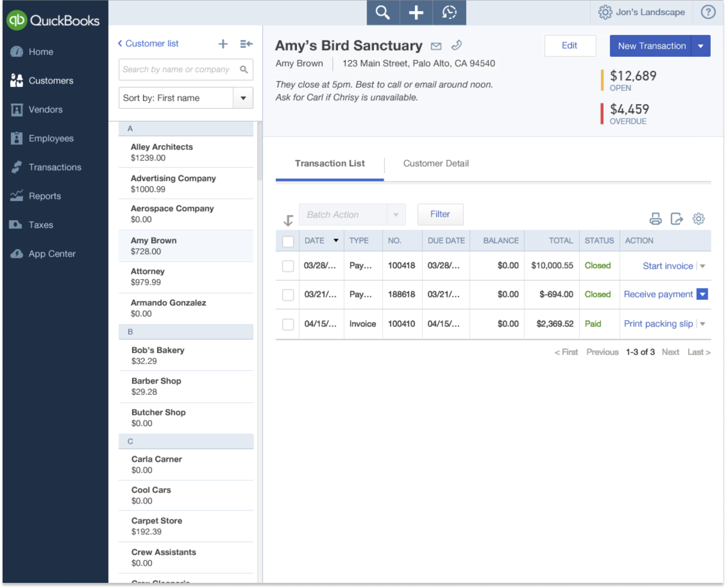Image resolution: width=726 pixels, height=588 pixels.
Task: Open Reports in the left navigation
Action: (45, 196)
